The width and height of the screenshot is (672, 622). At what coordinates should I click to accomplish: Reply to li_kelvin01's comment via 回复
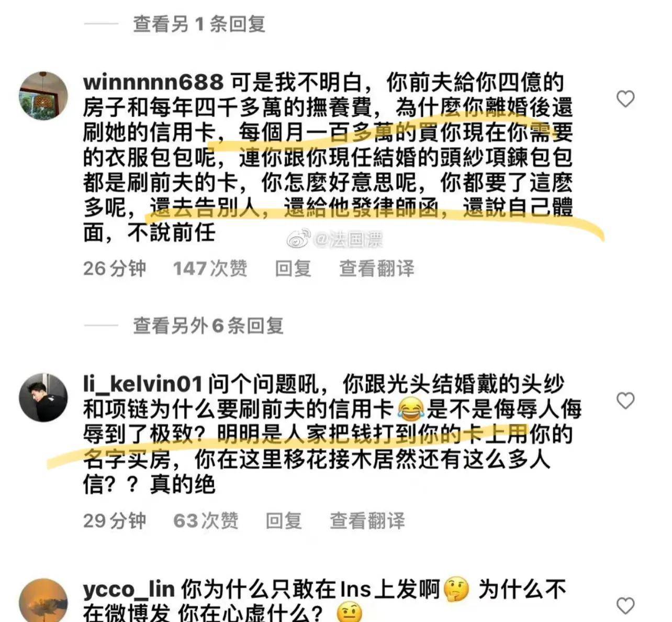[284, 521]
